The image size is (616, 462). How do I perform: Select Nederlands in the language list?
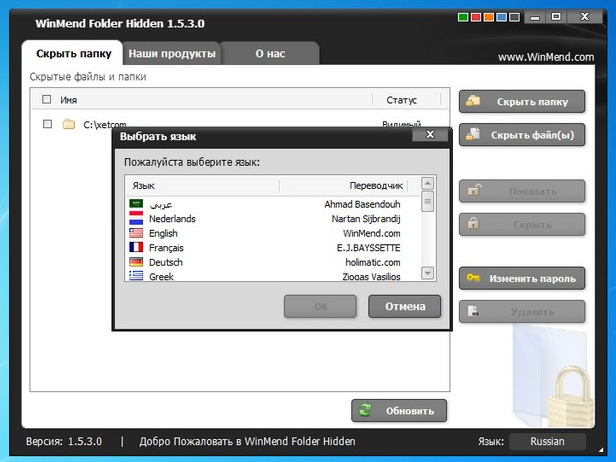[272, 219]
